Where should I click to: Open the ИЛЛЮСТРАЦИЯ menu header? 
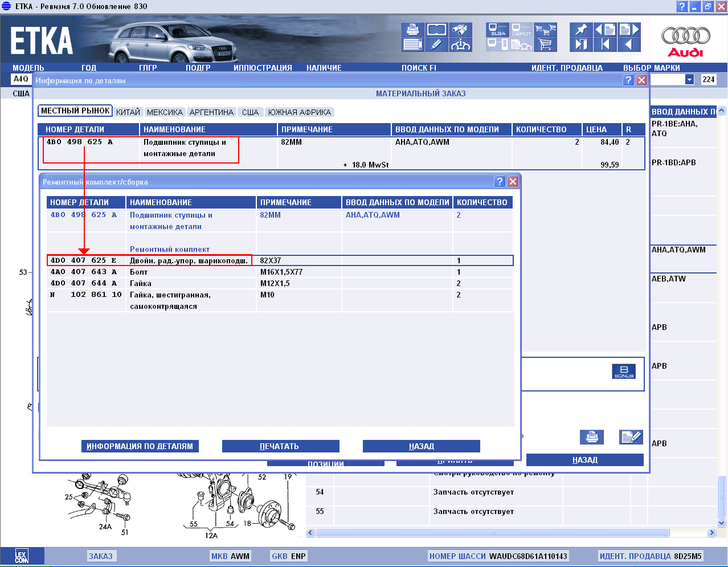263,68
